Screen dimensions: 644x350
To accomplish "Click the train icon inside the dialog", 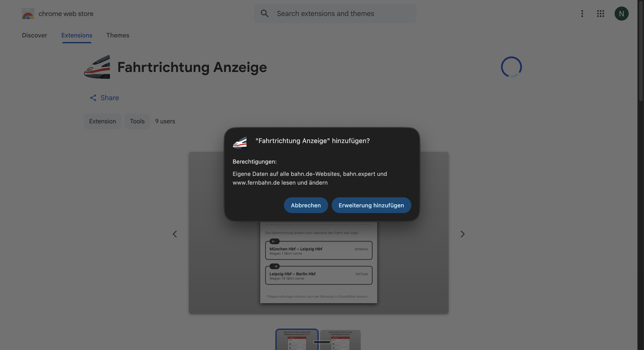I will (240, 143).
